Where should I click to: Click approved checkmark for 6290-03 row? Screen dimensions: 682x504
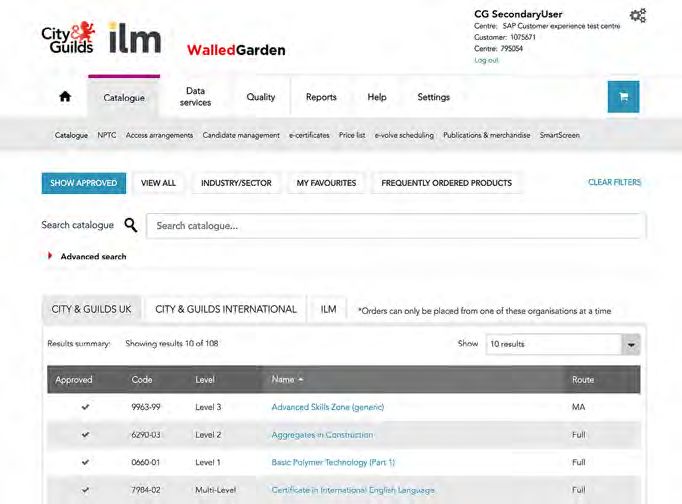click(x=85, y=434)
